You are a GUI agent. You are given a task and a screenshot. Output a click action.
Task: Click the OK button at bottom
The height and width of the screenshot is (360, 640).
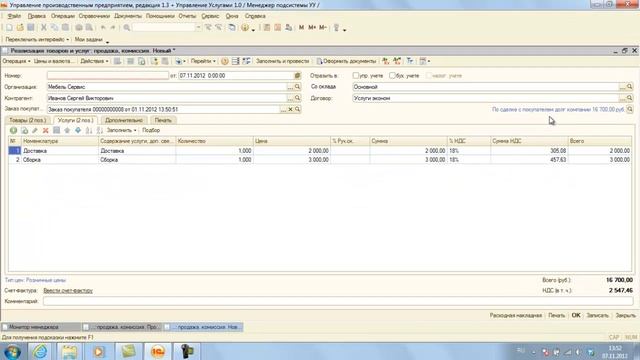click(576, 315)
